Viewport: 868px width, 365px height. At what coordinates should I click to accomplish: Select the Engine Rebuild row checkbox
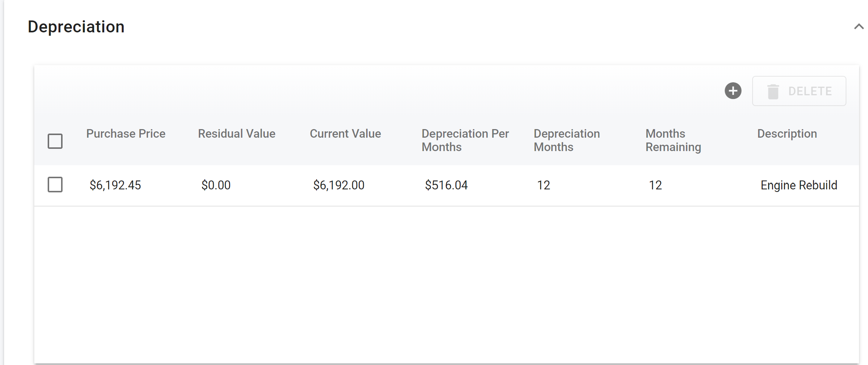tap(55, 185)
